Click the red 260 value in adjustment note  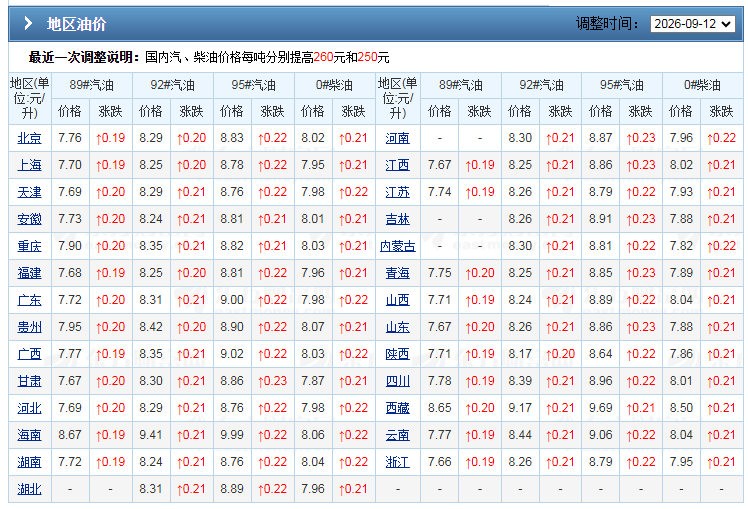323,57
